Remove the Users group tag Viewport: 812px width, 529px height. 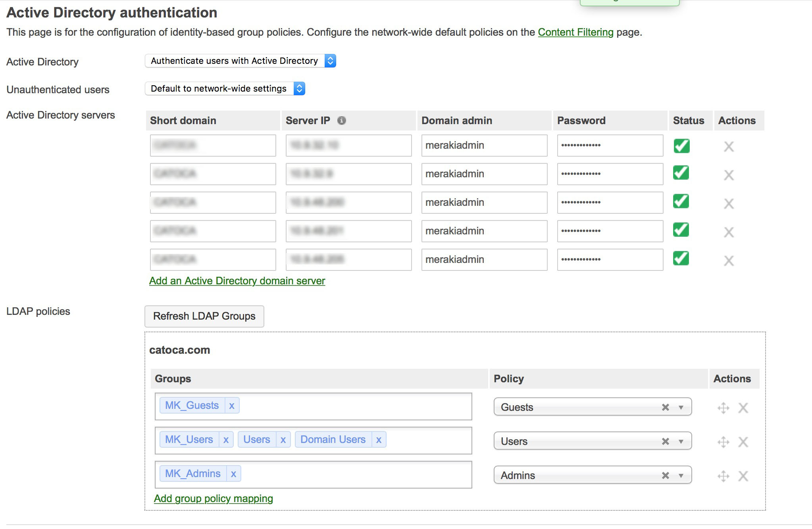283,439
